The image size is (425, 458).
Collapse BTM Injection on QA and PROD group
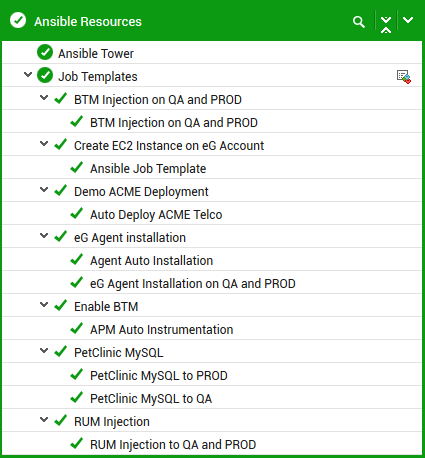pyautogui.click(x=44, y=98)
